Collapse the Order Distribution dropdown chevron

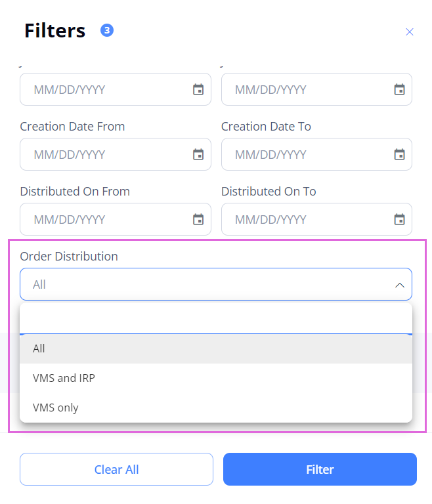(x=400, y=285)
